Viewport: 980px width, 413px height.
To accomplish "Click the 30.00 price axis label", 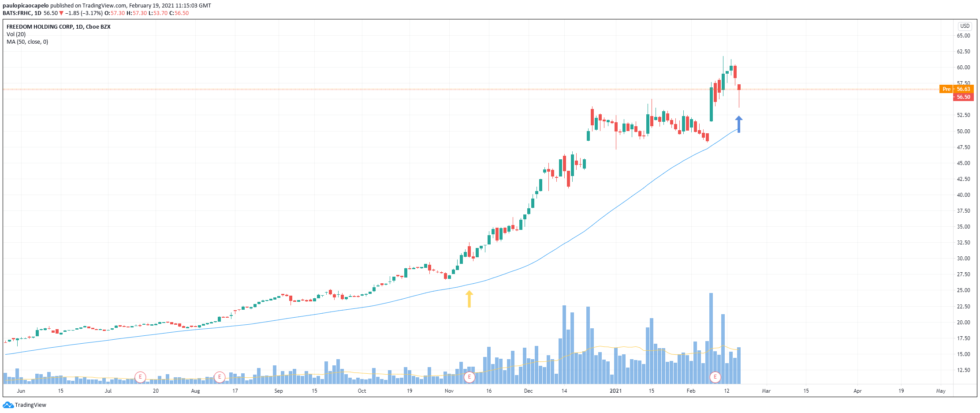I will click(x=963, y=259).
